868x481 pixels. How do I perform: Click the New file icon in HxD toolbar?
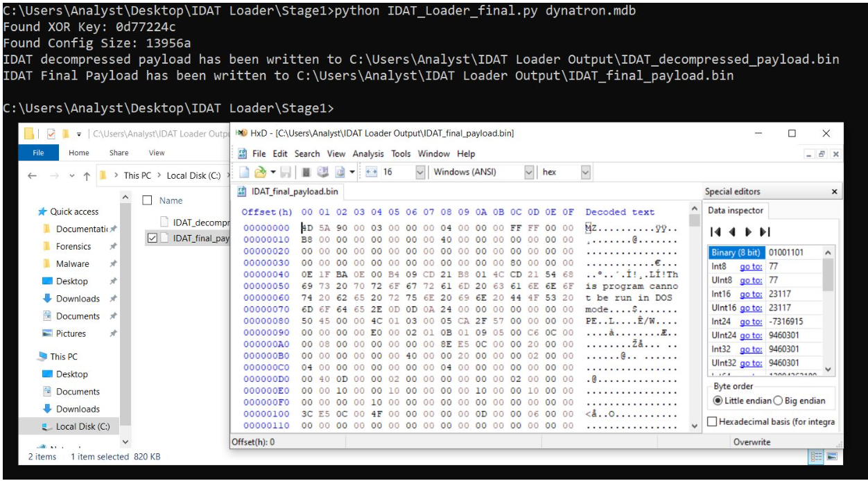tap(244, 172)
